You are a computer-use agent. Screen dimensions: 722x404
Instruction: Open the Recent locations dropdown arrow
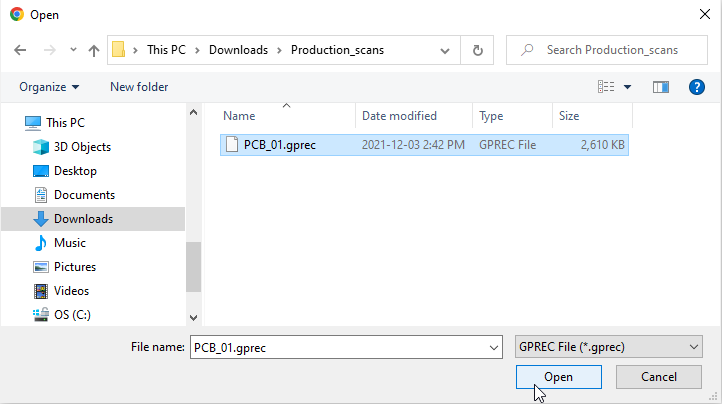[73, 50]
